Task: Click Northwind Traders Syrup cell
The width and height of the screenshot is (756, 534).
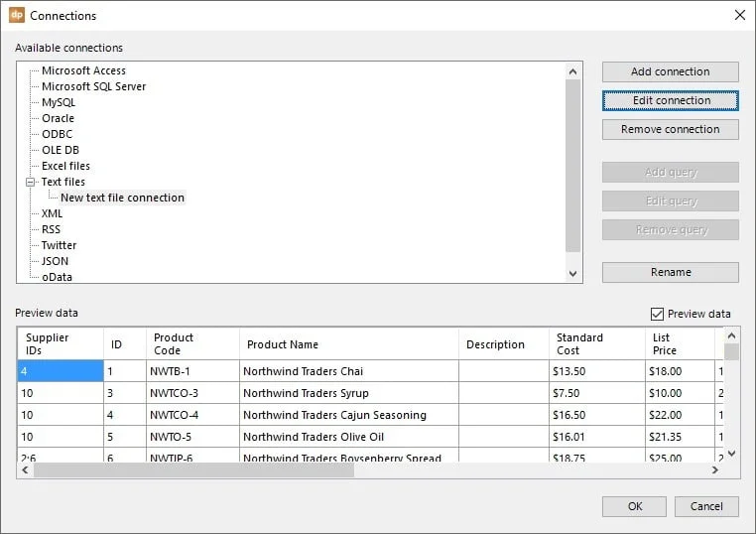Action: coord(349,393)
